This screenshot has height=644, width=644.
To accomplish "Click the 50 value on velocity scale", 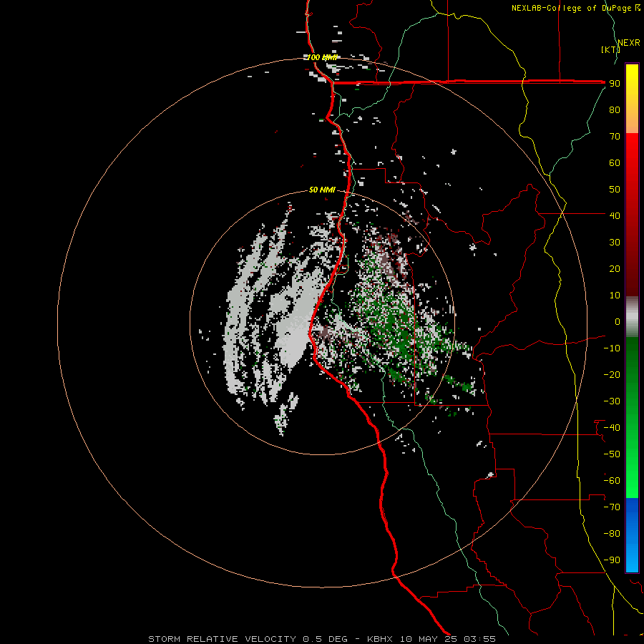I will pyautogui.click(x=615, y=190).
